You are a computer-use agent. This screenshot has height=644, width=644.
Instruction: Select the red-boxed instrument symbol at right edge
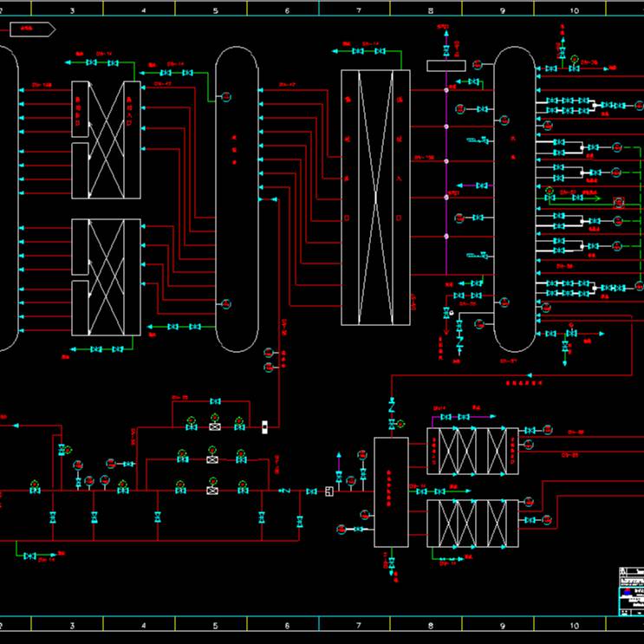(619, 203)
